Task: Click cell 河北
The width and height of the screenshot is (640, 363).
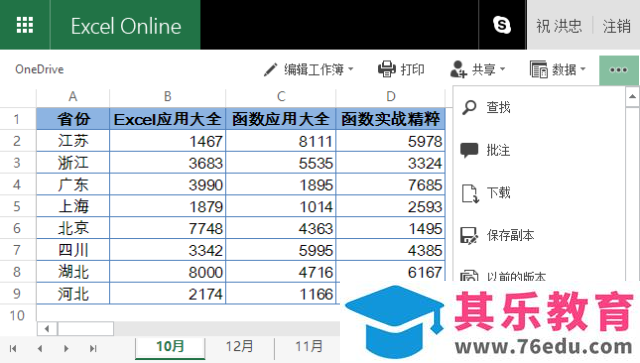Action: [73, 294]
